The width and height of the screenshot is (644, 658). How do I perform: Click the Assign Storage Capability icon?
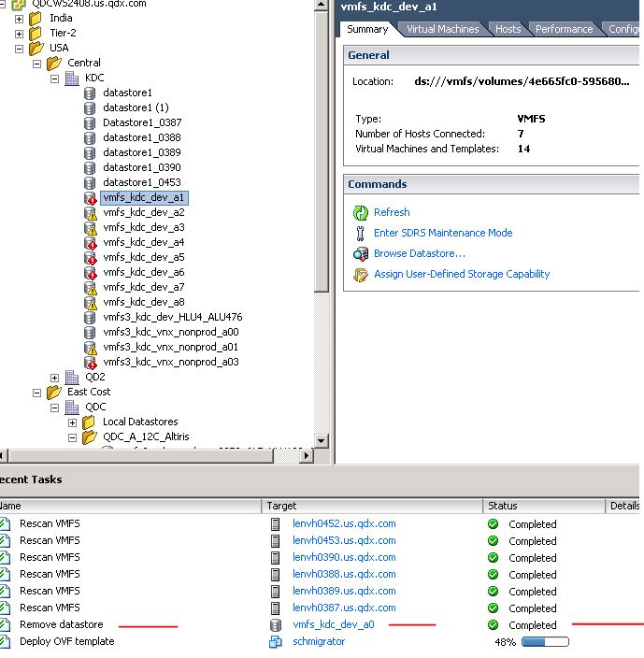click(x=361, y=275)
